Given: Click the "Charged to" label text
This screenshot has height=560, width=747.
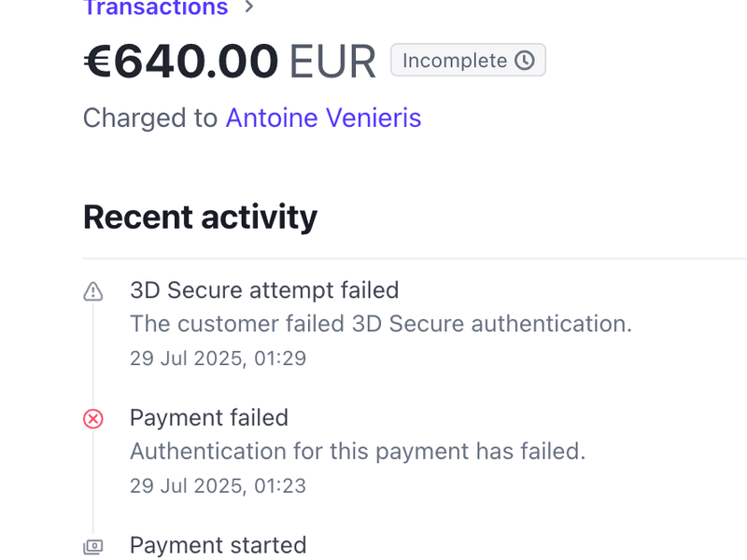Looking at the screenshot, I should pos(150,119).
